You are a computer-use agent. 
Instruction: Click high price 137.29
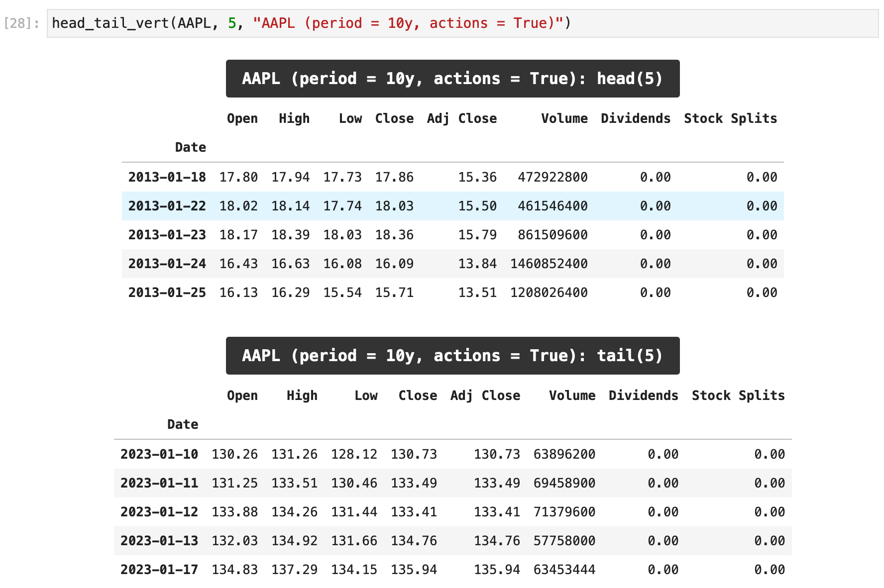294,570
